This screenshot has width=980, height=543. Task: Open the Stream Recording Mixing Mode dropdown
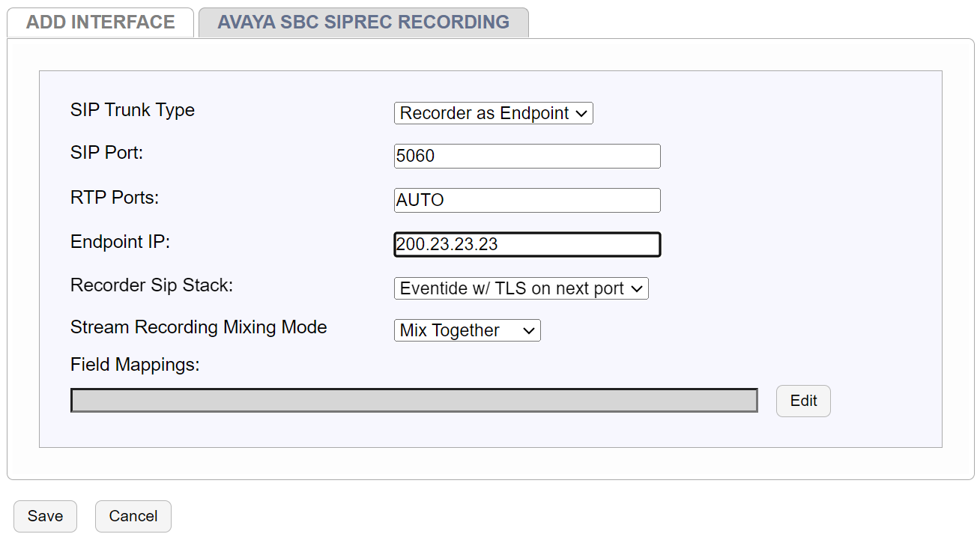pyautogui.click(x=467, y=330)
